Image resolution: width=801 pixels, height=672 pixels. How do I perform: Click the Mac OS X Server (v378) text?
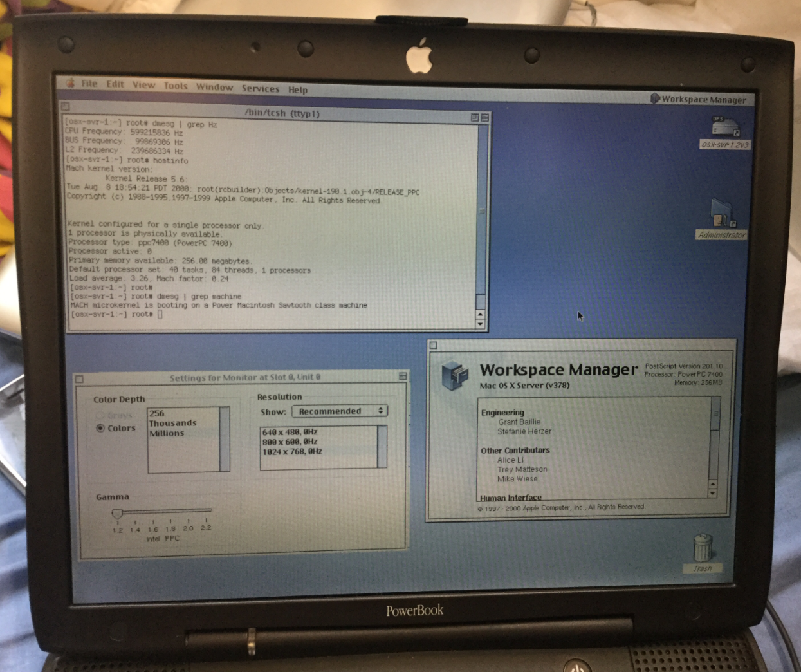pos(524,386)
